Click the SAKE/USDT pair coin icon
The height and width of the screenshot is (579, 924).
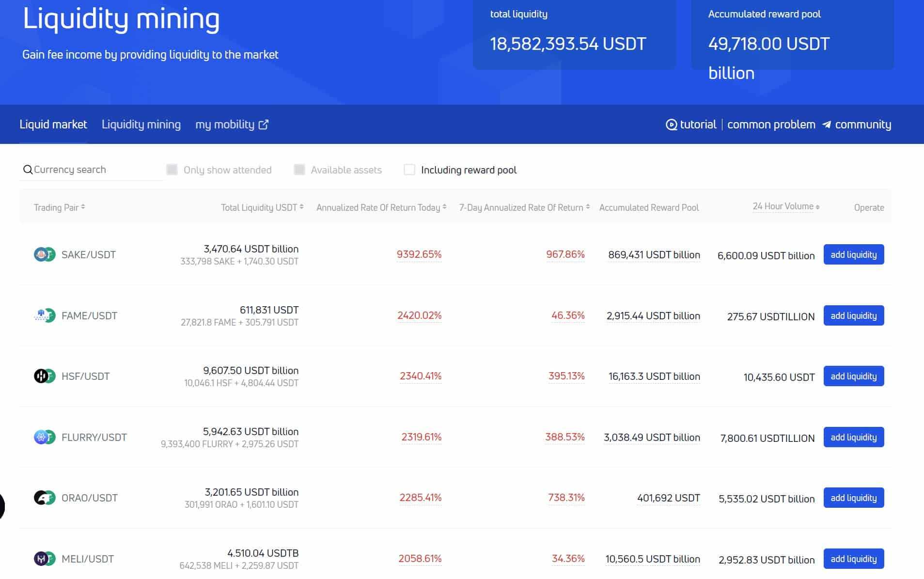[x=45, y=254]
